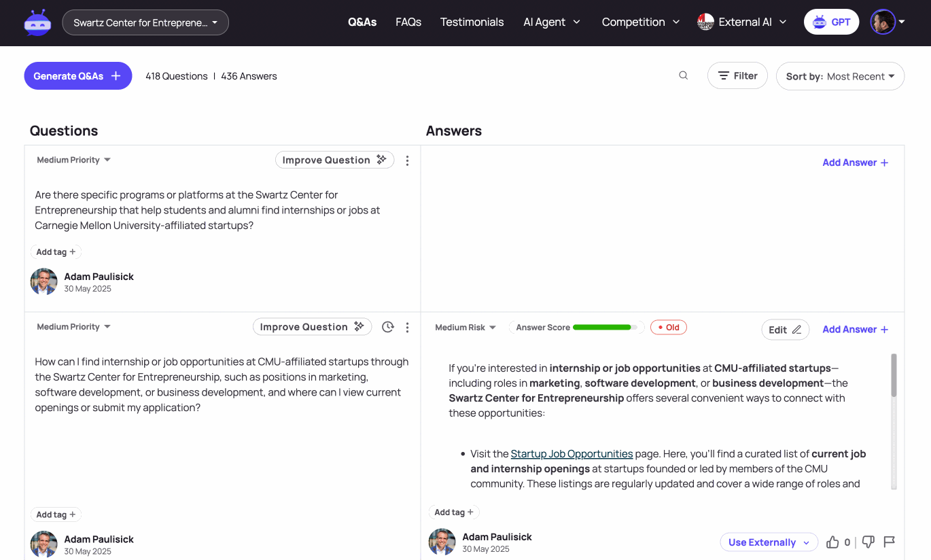
Task: Add Answer to the second question
Action: [855, 330]
